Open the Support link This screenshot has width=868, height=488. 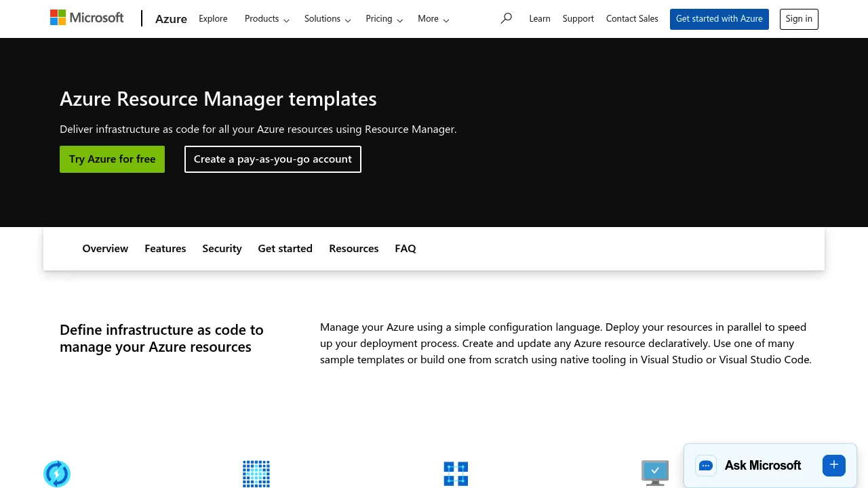(578, 19)
